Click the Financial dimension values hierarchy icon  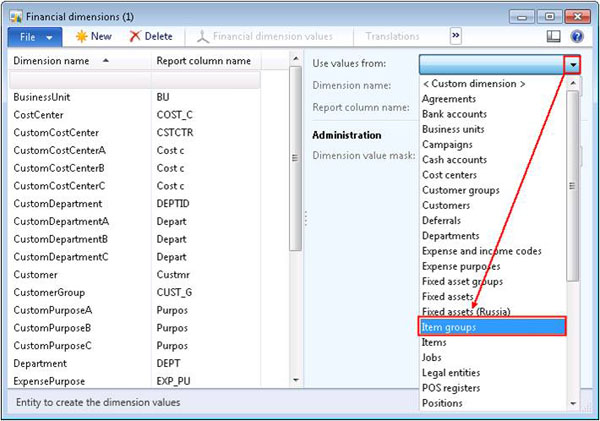pyautogui.click(x=203, y=37)
